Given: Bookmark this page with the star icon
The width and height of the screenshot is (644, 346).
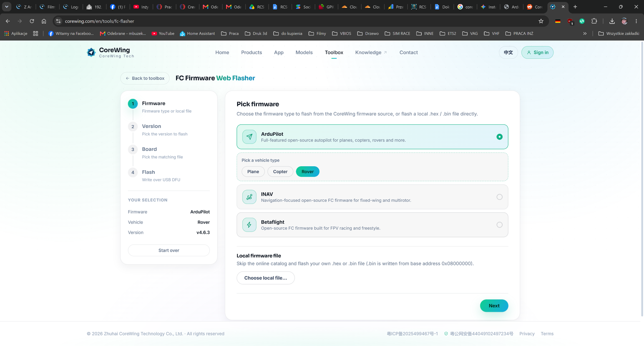Looking at the screenshot, I should (x=541, y=21).
